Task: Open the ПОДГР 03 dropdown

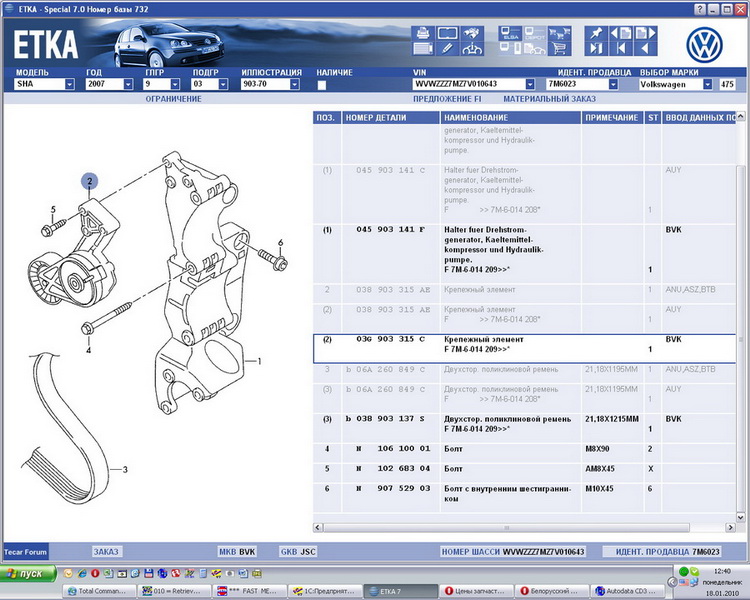Action: (x=223, y=84)
